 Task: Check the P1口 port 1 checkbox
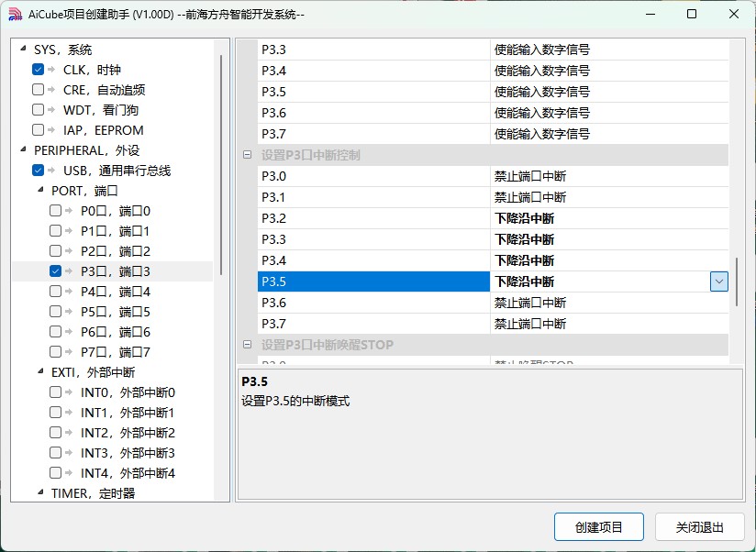pyautogui.click(x=55, y=231)
